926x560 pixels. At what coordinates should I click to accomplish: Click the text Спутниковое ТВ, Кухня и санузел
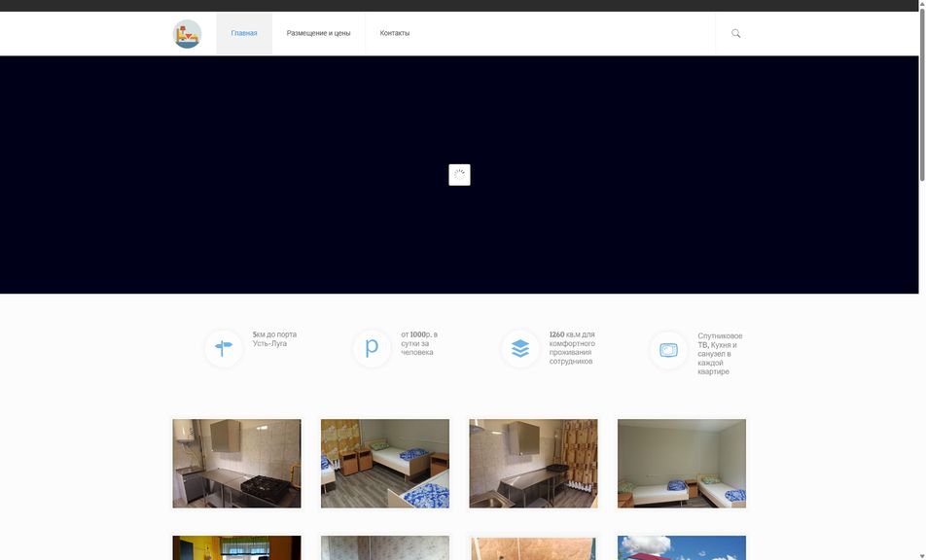[720, 354]
